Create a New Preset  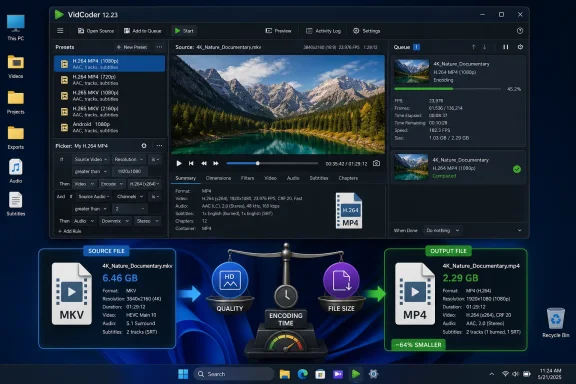click(x=132, y=47)
